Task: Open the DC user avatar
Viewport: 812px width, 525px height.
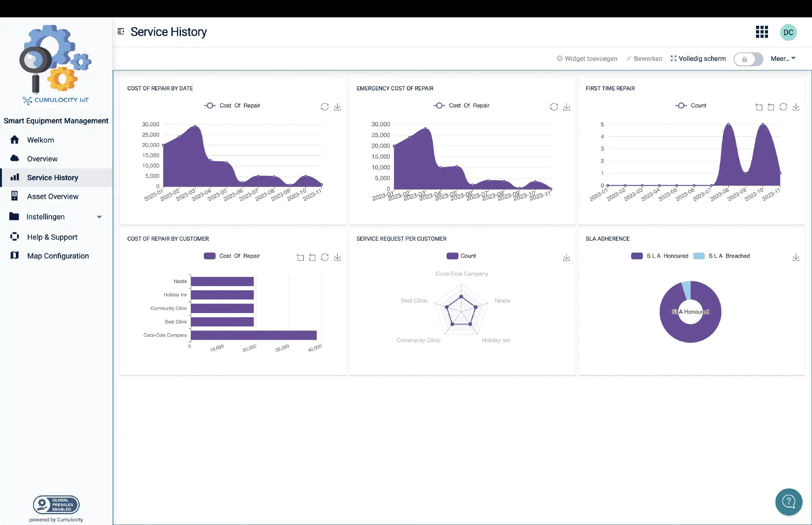Action: [x=789, y=32]
